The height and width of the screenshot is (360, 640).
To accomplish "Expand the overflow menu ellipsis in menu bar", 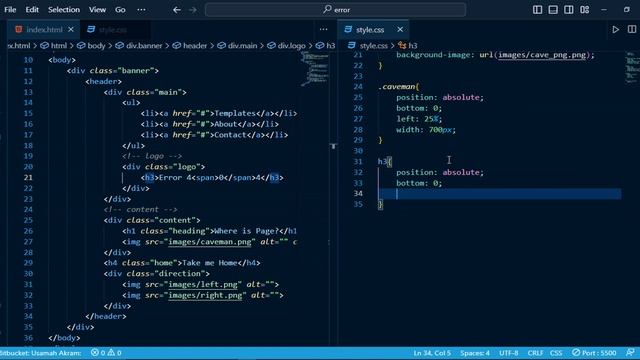I will click(141, 9).
